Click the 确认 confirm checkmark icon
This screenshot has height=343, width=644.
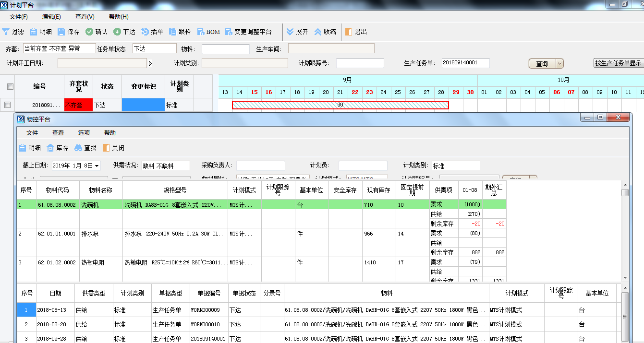pos(89,32)
